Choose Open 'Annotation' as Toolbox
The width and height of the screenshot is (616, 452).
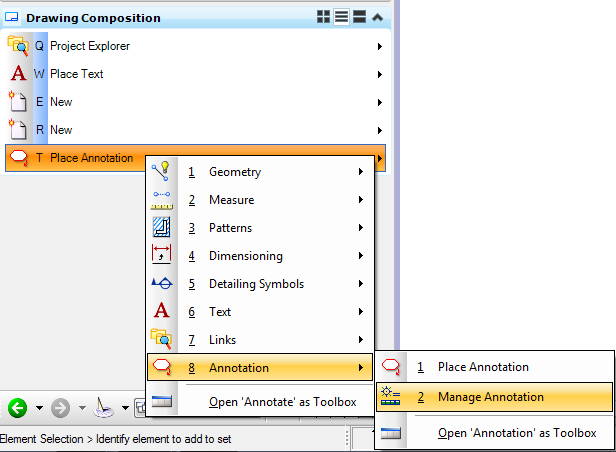495,433
